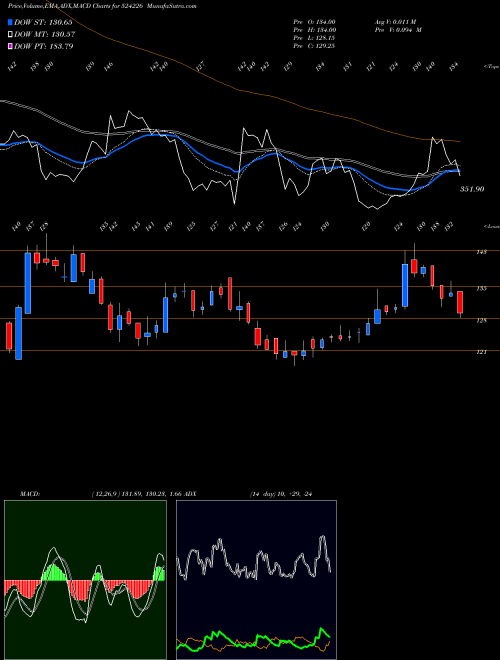This screenshot has width=500, height=660.
Task: Click the ADX (14 day) values text
Action: pyautogui.click(x=283, y=494)
